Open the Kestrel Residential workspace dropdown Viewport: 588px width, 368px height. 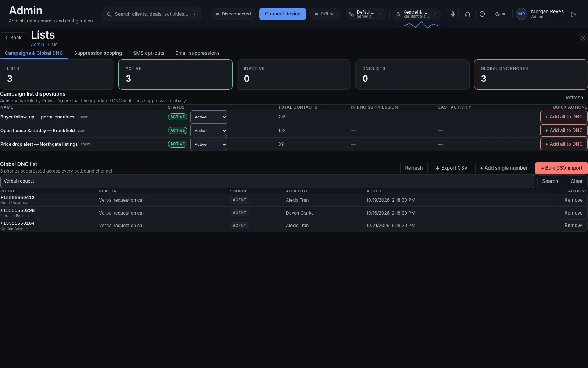click(416, 14)
